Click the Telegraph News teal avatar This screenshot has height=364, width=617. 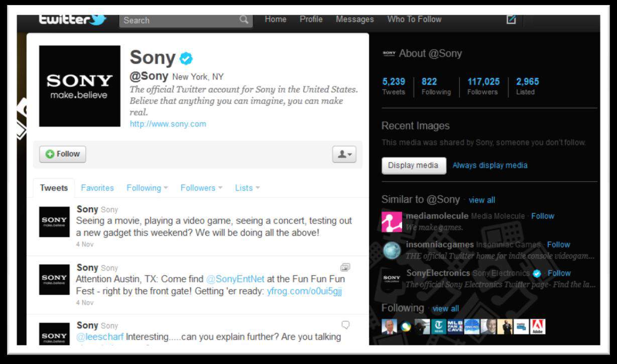(439, 327)
